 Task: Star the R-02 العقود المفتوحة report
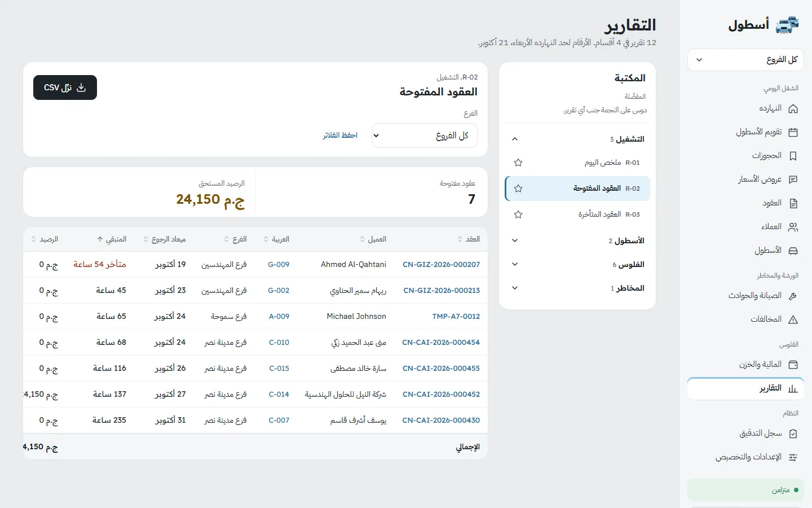click(x=518, y=189)
